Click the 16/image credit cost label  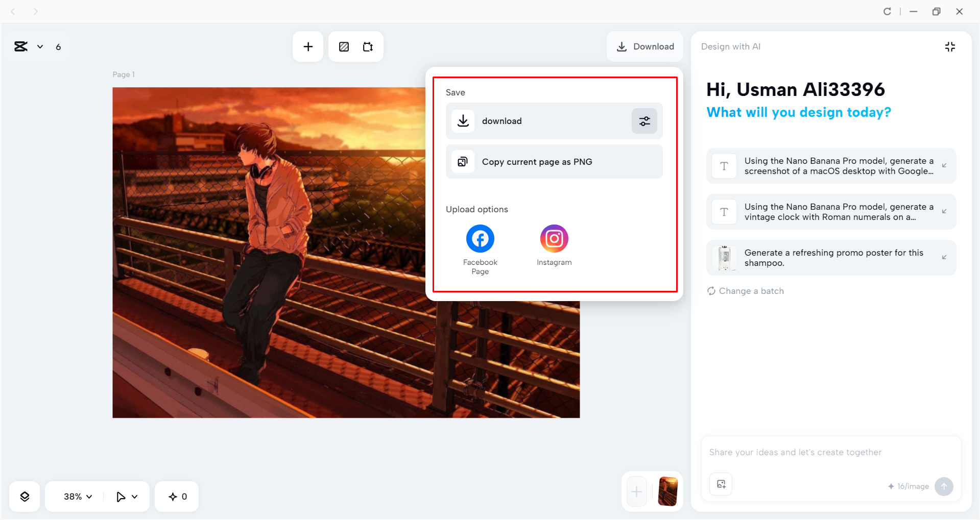[x=908, y=486]
